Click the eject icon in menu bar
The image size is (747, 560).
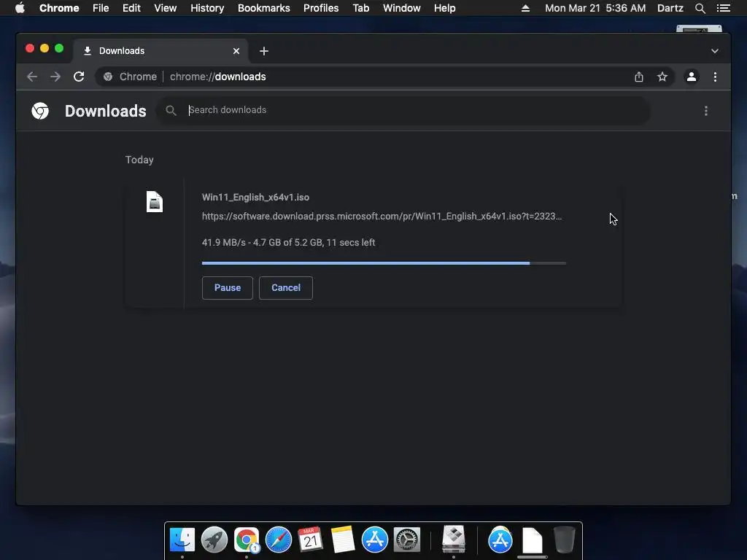click(x=525, y=8)
